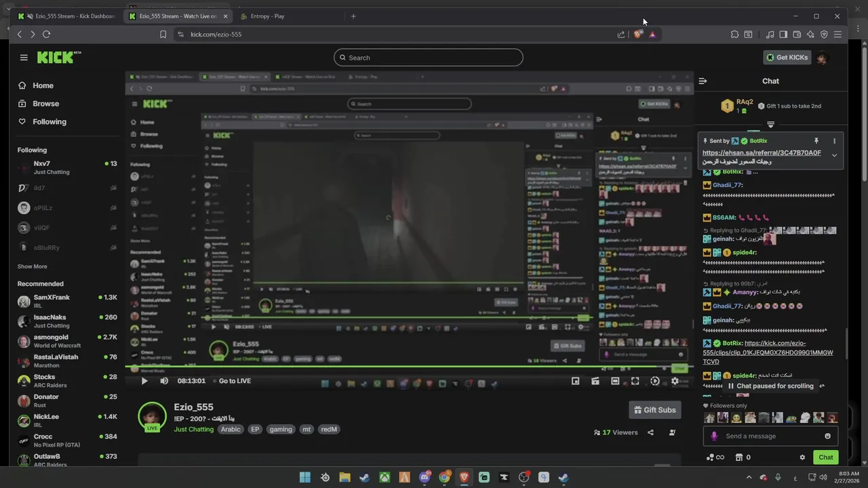The height and width of the screenshot is (488, 868).
Task: Switch player to theater mode
Action: pos(615,381)
